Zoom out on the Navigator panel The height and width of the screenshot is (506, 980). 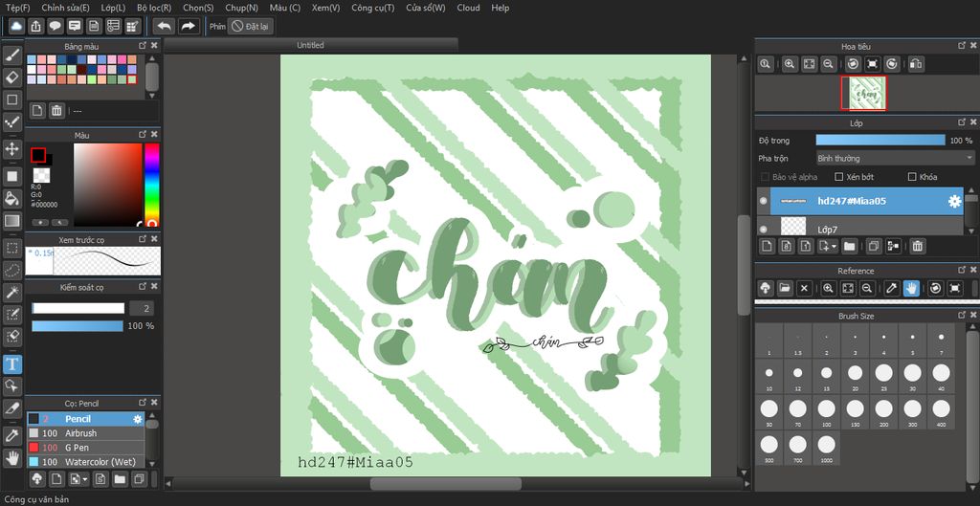tap(828, 64)
